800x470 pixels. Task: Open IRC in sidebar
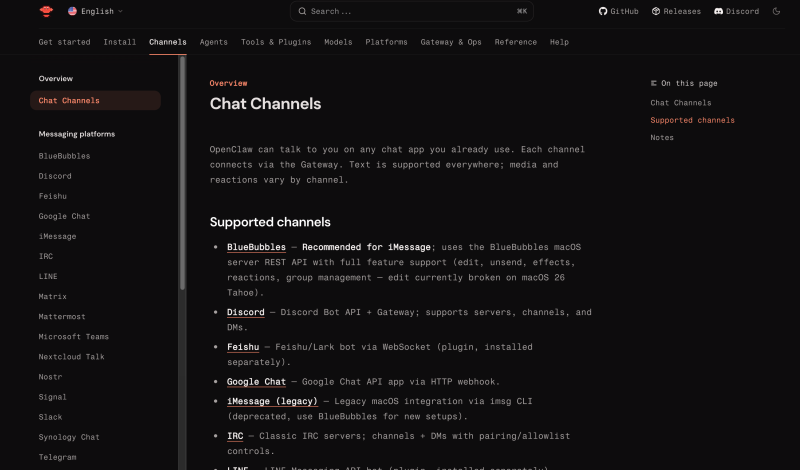(x=46, y=256)
